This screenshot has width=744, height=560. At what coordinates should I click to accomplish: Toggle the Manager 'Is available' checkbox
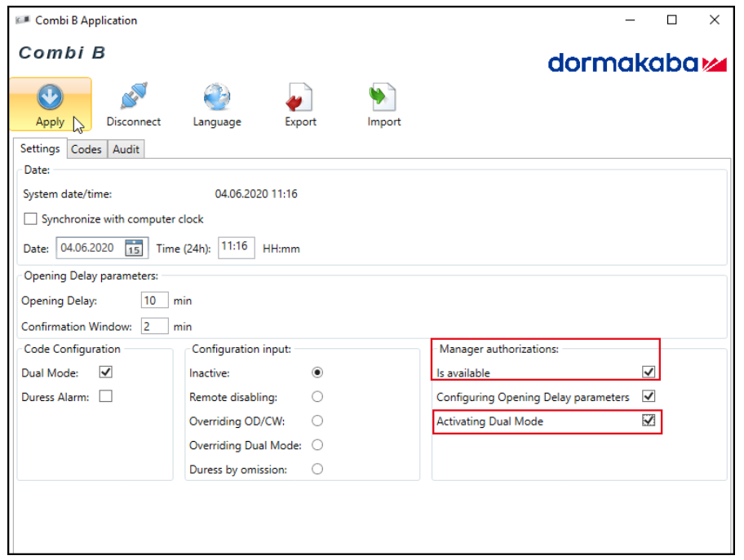click(x=649, y=373)
